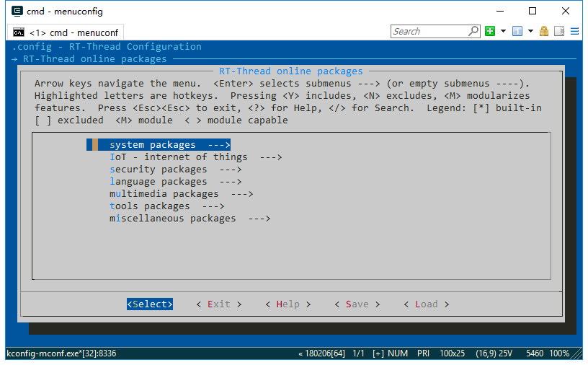Click the ConEmu window title icon
Screen dimensions: 588x365
17,11
